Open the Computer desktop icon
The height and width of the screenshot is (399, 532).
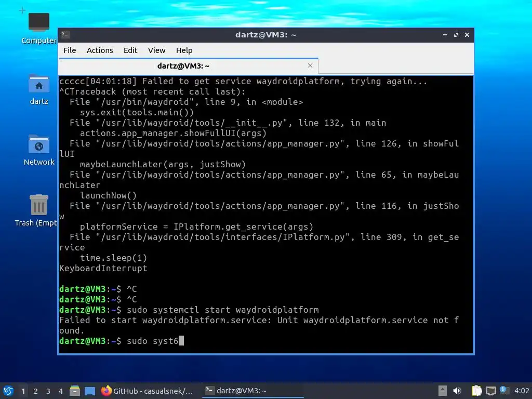point(39,29)
